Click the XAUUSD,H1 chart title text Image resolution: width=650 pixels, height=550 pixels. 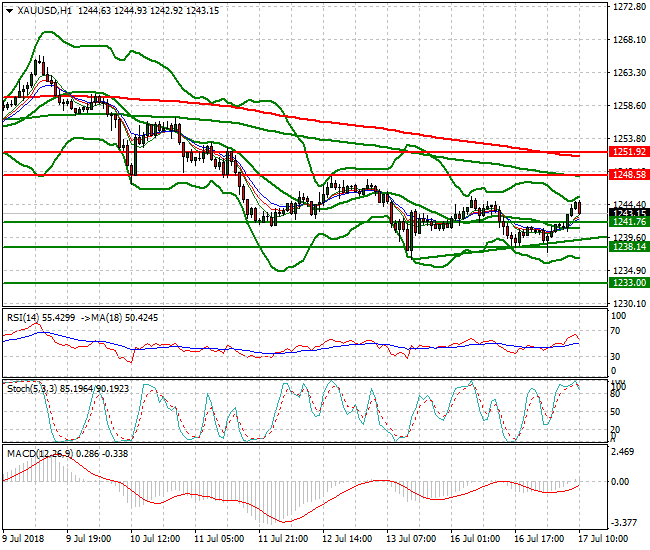coord(44,11)
